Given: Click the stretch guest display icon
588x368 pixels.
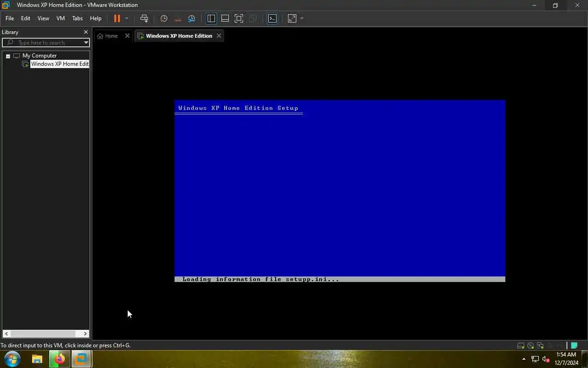Looking at the screenshot, I should [x=292, y=18].
